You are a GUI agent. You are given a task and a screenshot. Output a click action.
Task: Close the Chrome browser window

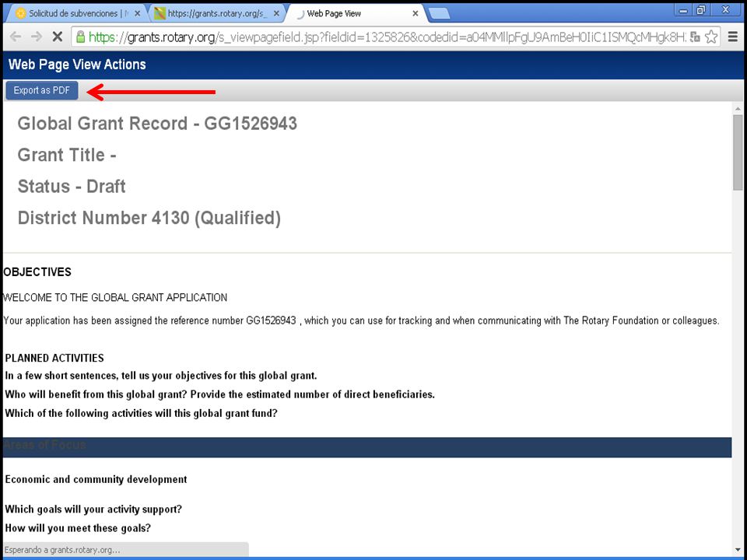[x=725, y=10]
